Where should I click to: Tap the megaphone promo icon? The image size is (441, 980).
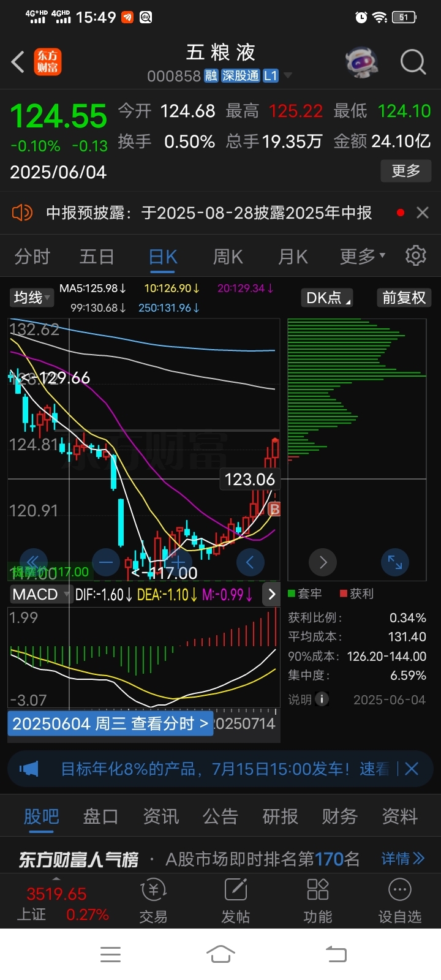(x=29, y=769)
